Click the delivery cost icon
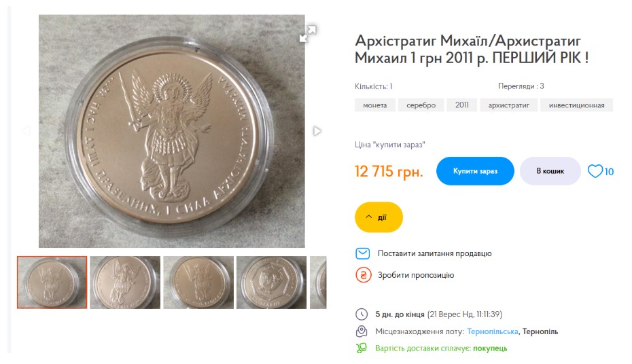632x364 pixels. click(362, 348)
